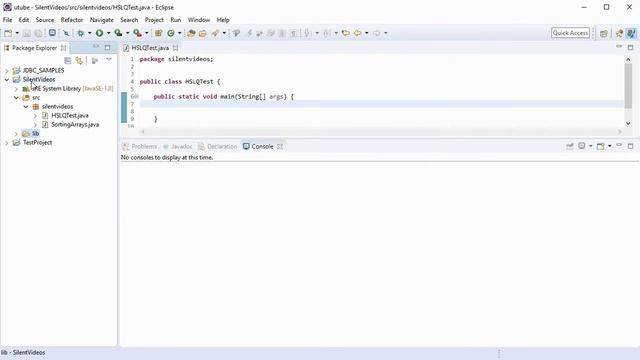Screen dimensions: 640x360
Task: Open the File menu
Action: click(x=7, y=20)
